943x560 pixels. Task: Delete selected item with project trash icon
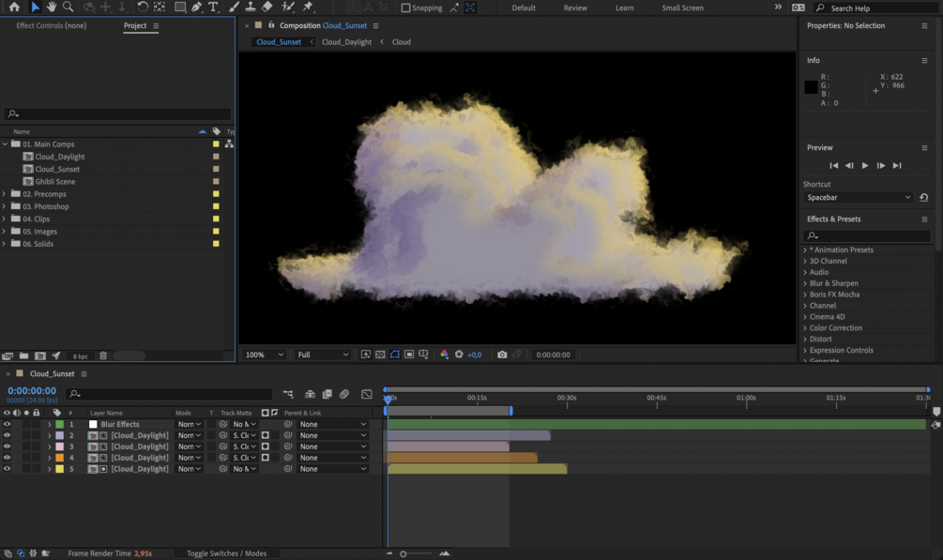coord(103,356)
